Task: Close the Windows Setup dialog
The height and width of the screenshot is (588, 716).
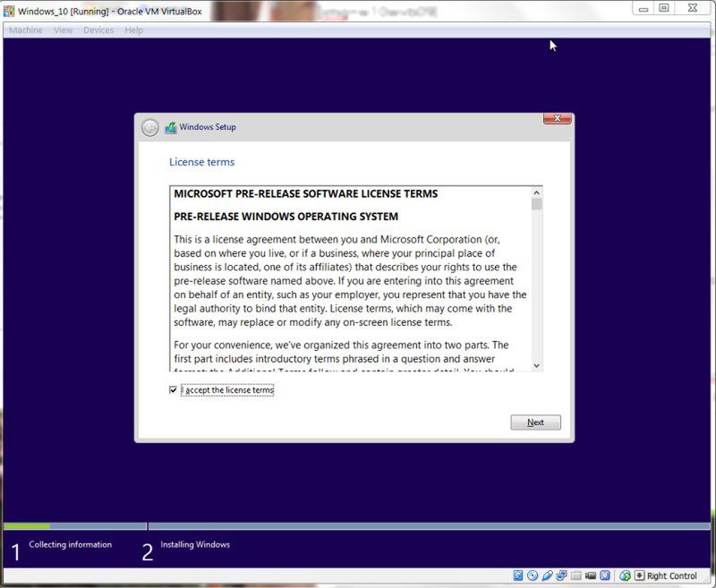Action: click(557, 118)
